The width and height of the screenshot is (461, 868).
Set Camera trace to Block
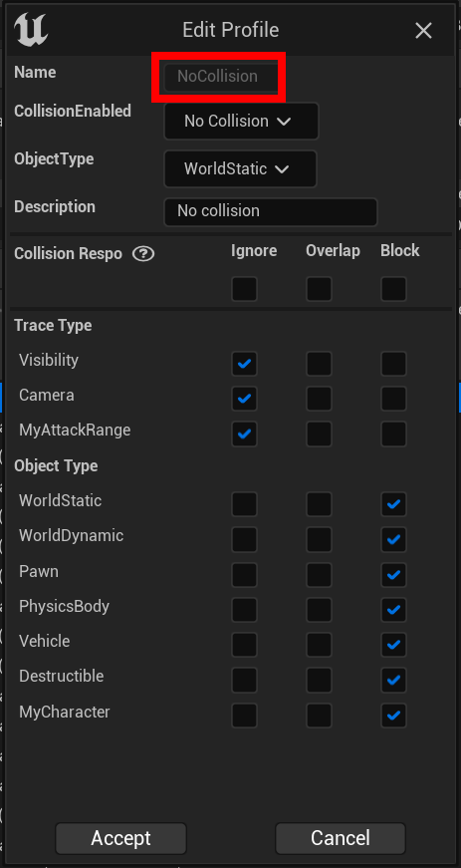(x=393, y=399)
